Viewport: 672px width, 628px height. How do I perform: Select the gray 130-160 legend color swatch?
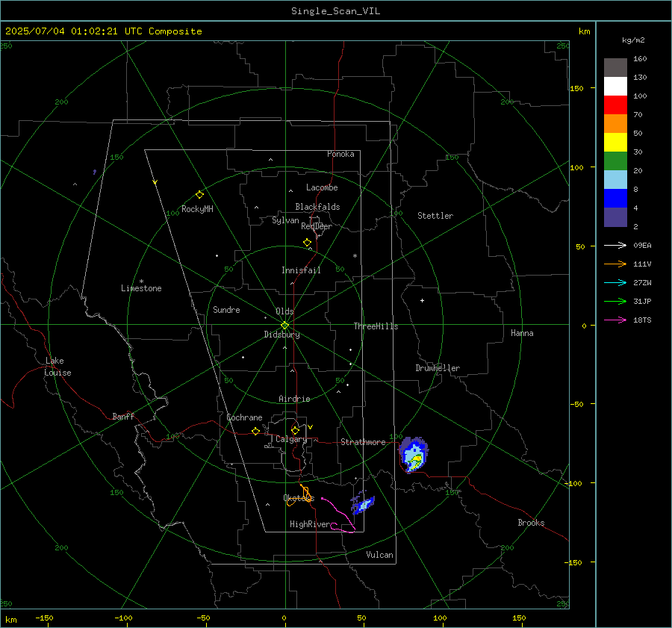615,68
